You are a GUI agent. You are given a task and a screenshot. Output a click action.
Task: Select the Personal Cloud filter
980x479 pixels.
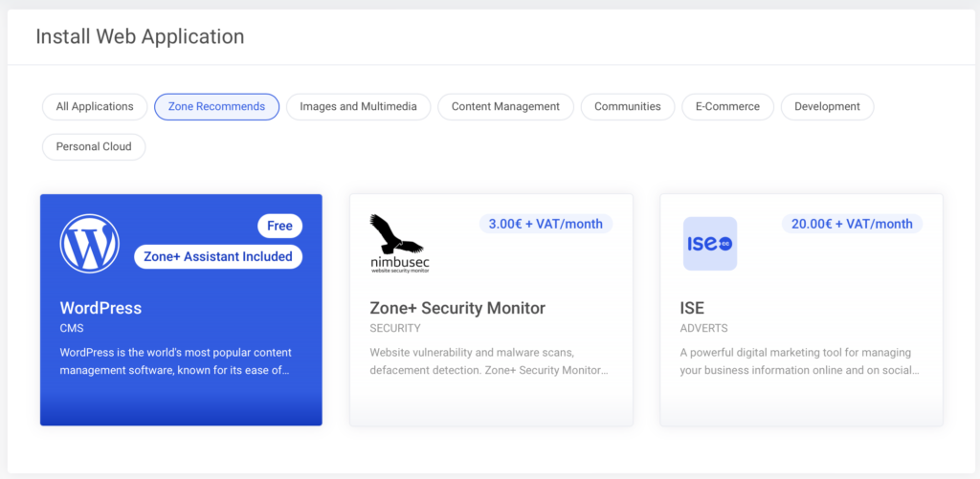coord(94,147)
